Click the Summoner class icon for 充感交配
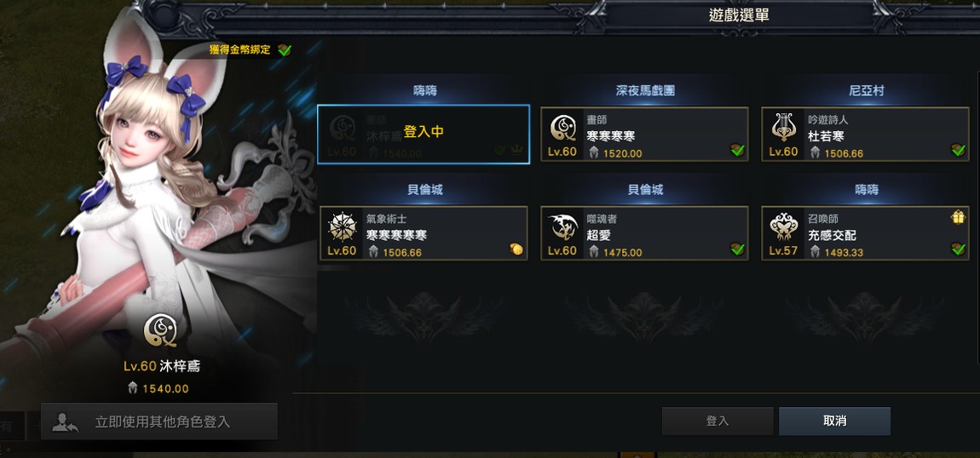980x458 pixels. (783, 228)
